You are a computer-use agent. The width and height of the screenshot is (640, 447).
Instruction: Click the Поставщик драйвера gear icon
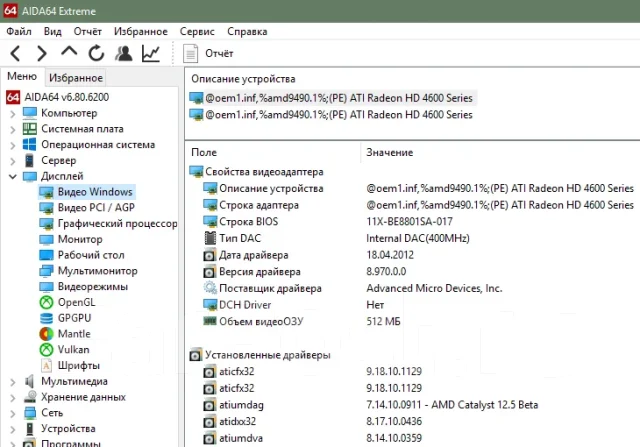click(210, 288)
